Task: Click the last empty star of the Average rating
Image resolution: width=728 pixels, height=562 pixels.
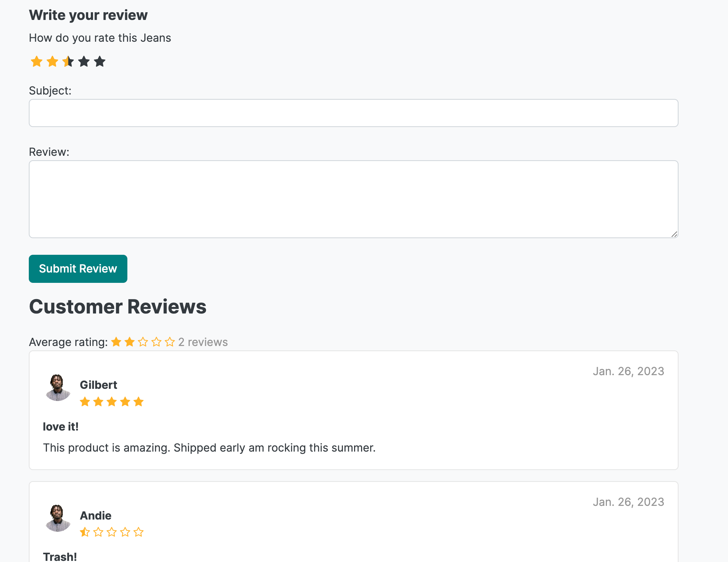Action: 170,342
